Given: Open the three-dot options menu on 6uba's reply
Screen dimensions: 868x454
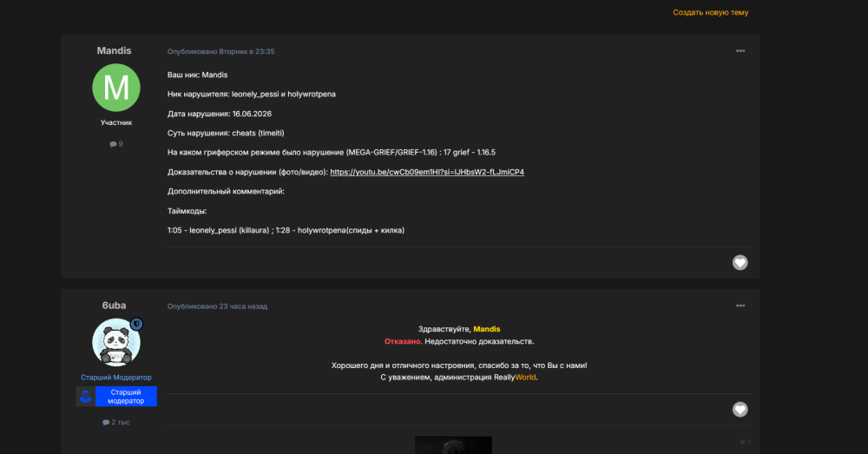Looking at the screenshot, I should pyautogui.click(x=740, y=306).
